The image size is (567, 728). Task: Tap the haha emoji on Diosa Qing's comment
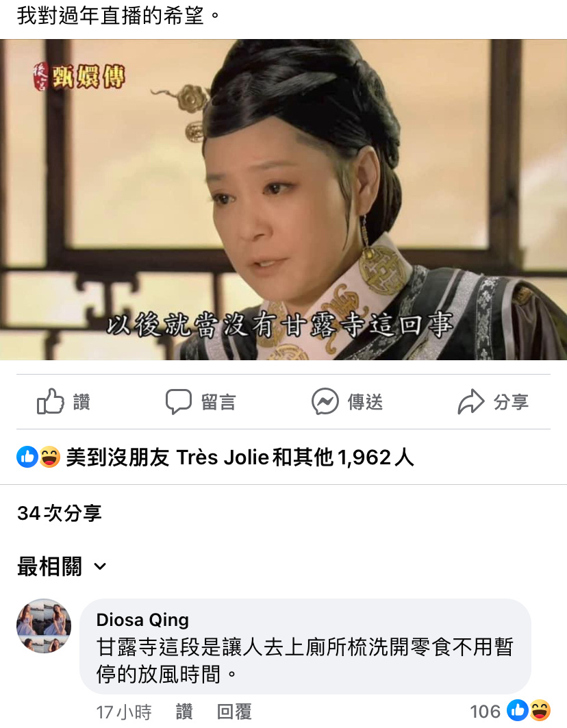tap(540, 710)
